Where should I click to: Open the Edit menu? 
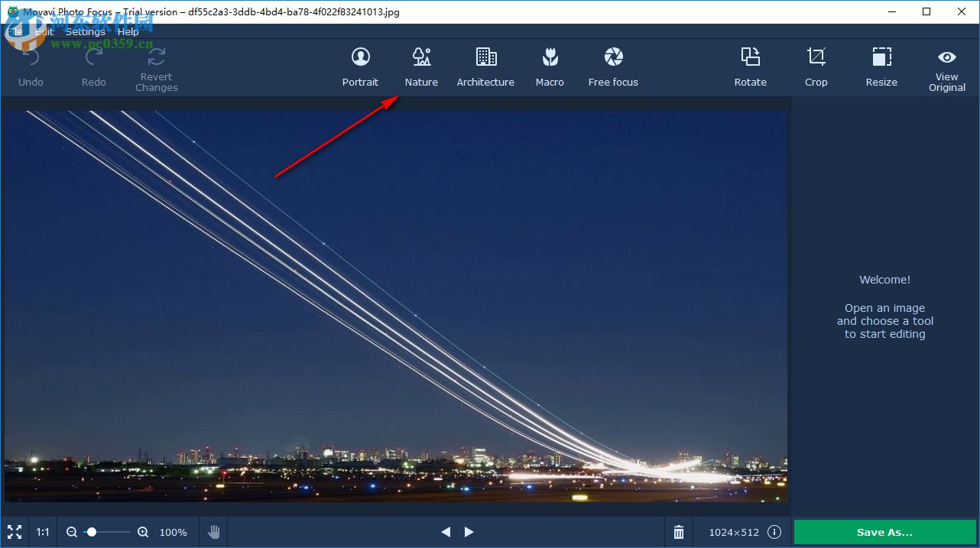pyautogui.click(x=44, y=31)
